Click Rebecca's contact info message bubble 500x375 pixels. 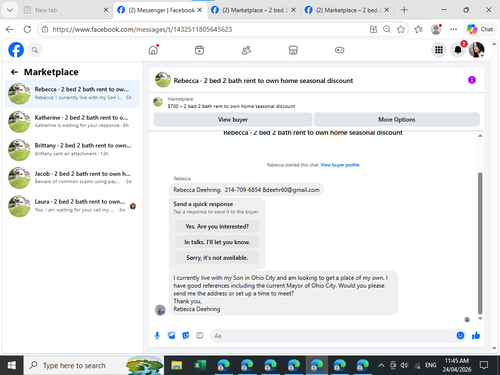pos(246,190)
